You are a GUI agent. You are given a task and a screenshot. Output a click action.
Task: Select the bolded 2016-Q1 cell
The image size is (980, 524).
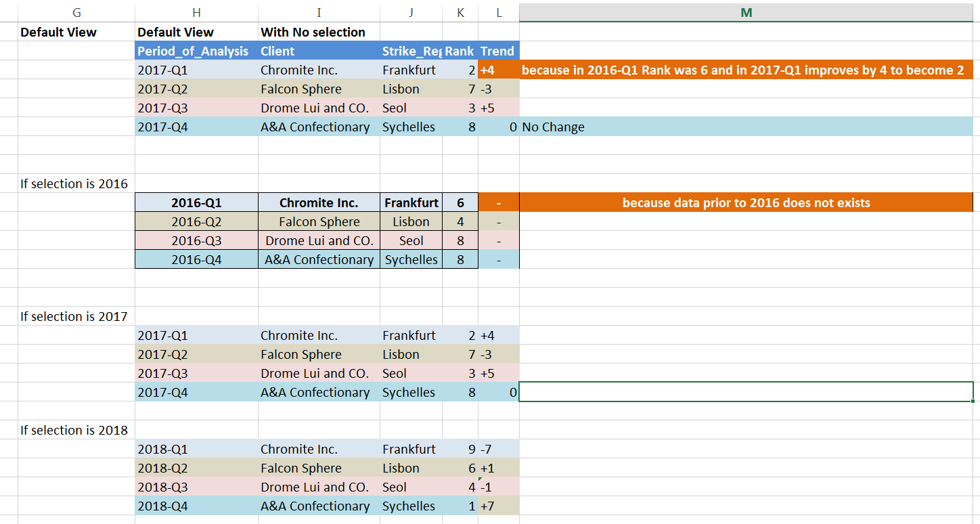(196, 202)
